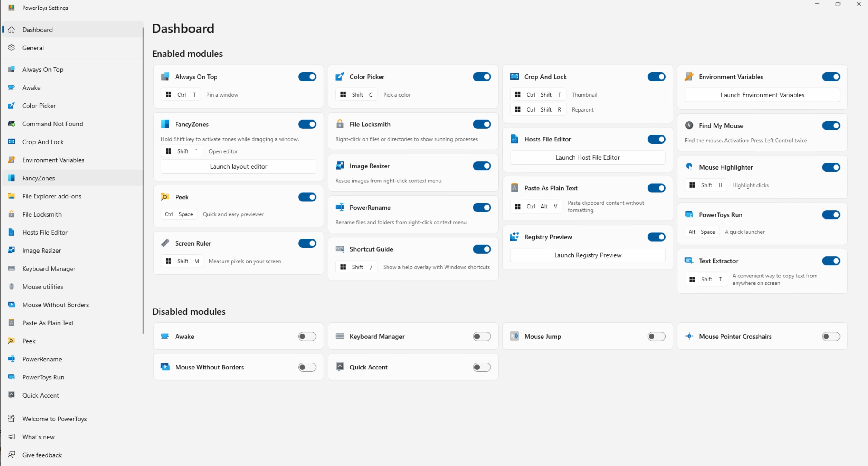The height and width of the screenshot is (466, 868).
Task: Click the PowerToys Run icon in the sidebar
Action: (11, 377)
